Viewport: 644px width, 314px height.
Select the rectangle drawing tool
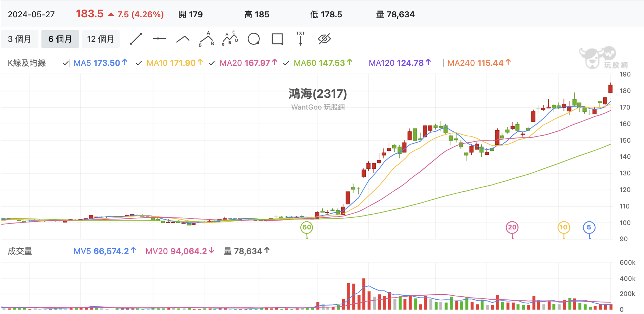pyautogui.click(x=277, y=39)
